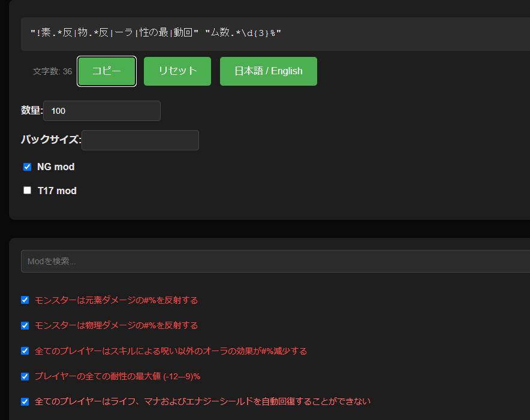Click the コピー button to copy the regex
The height and width of the screenshot is (420, 530).
click(106, 71)
